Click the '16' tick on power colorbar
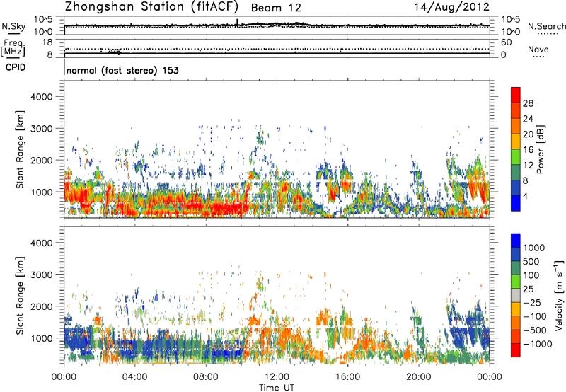 coord(528,150)
